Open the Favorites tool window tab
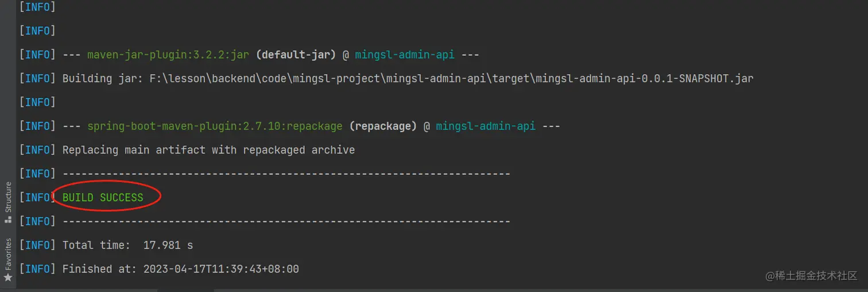The height and width of the screenshot is (292, 868). click(x=8, y=253)
